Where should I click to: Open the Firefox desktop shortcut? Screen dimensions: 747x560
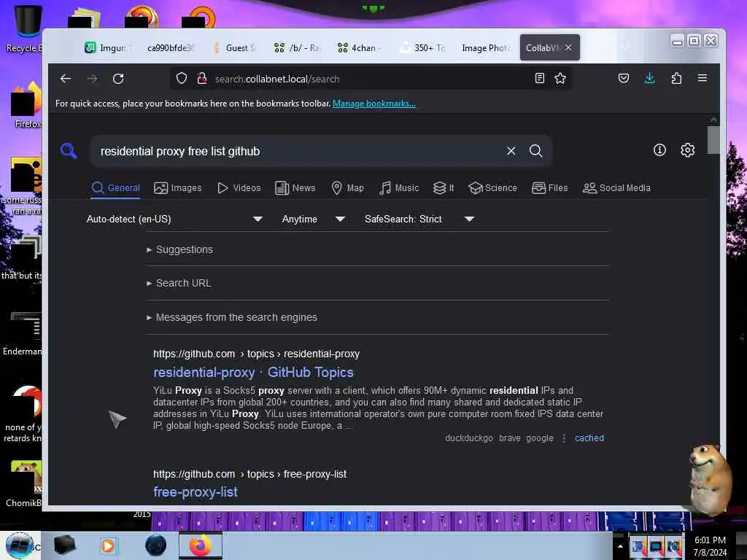[x=26, y=105]
